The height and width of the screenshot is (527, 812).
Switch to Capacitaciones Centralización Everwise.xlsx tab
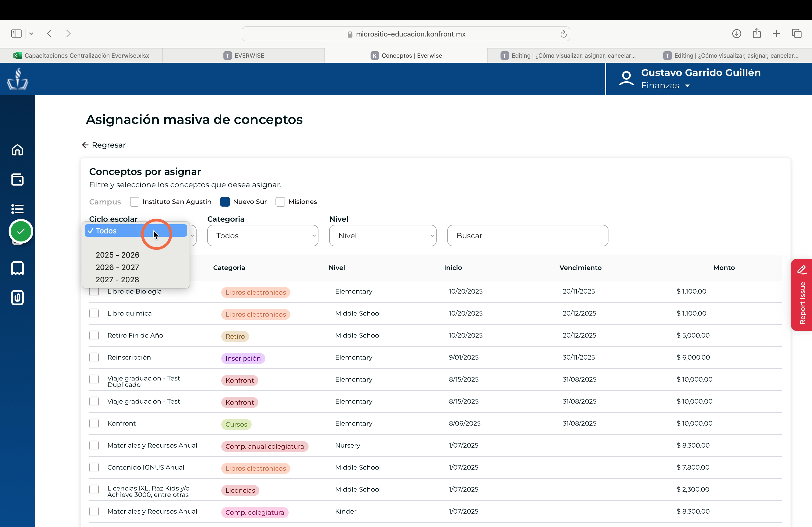81,56
